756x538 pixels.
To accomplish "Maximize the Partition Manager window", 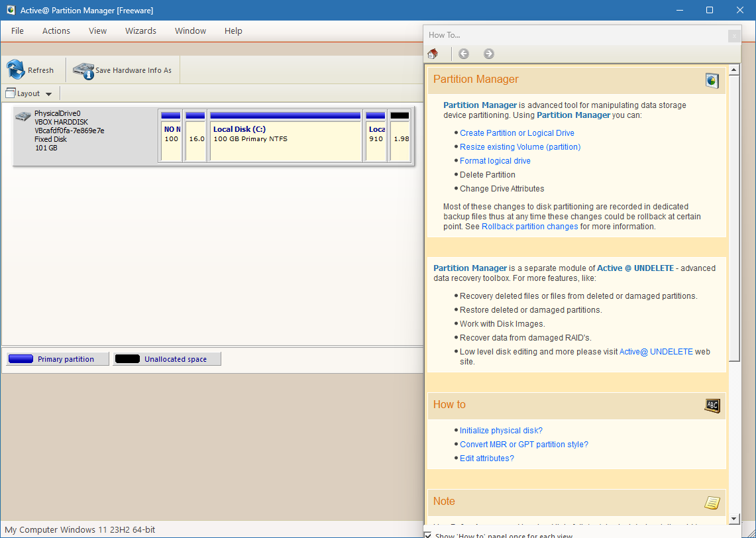I will [x=710, y=10].
